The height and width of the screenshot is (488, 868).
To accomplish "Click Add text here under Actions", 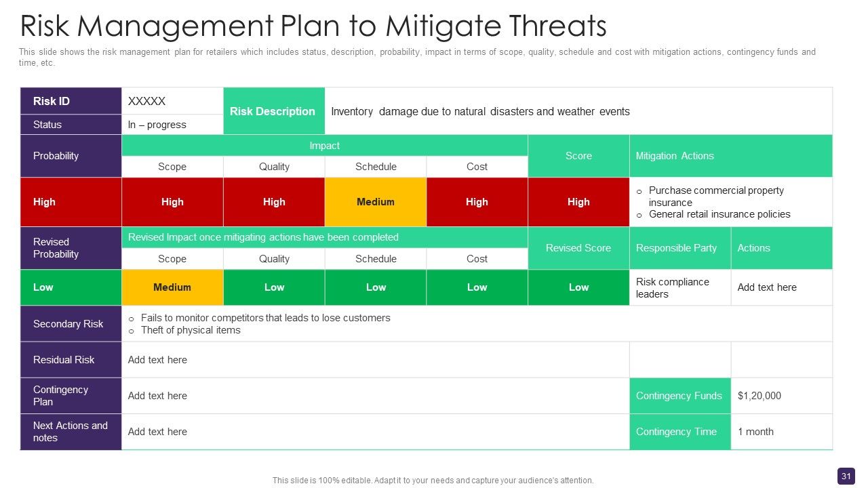I will (x=782, y=287).
